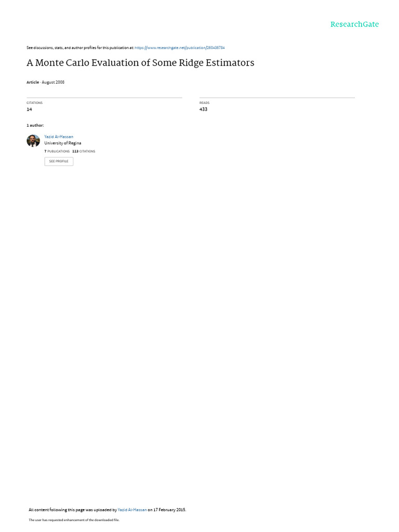
Task: Click the 'See discussions, stats' intro text
Action: pyautogui.click(x=80, y=48)
